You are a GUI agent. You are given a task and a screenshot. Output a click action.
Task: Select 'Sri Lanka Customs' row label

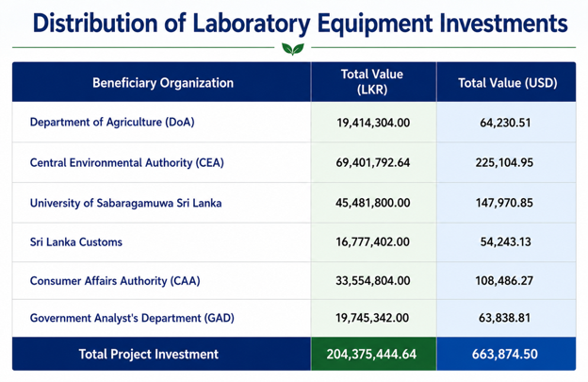click(x=76, y=242)
